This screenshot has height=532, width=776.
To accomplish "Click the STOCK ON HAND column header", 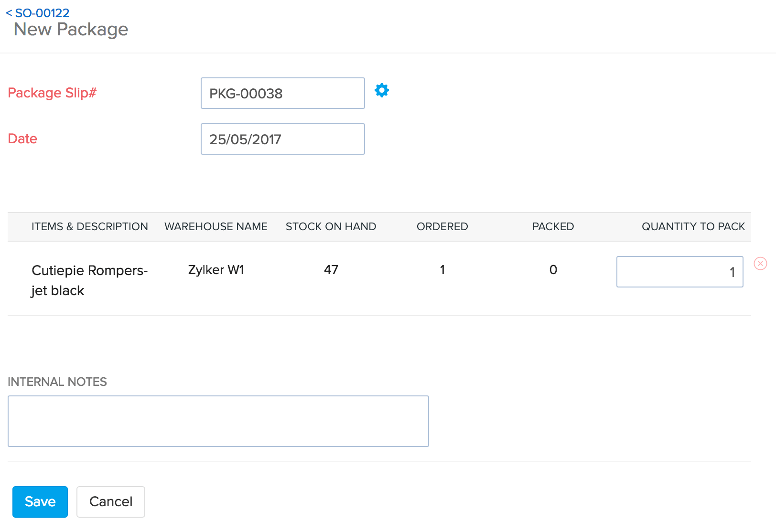I will tap(331, 226).
